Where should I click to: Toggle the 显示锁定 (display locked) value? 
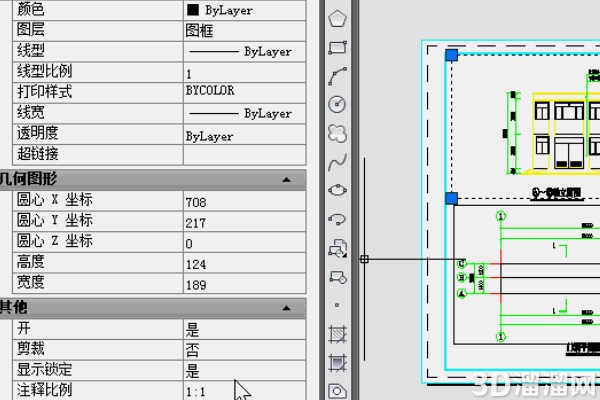coord(245,371)
